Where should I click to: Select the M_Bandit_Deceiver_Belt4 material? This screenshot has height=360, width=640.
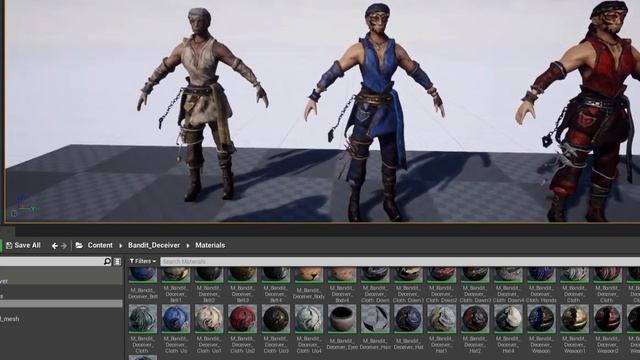point(276,284)
